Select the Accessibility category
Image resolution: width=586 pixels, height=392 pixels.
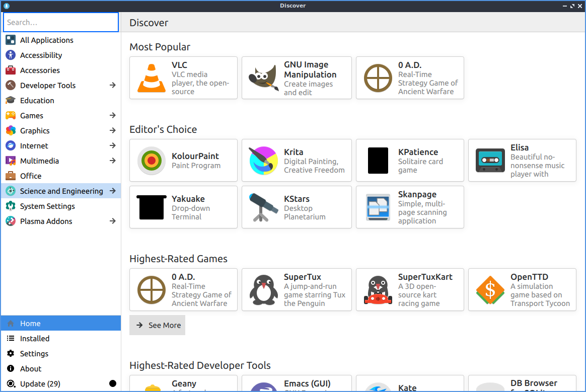tap(41, 55)
